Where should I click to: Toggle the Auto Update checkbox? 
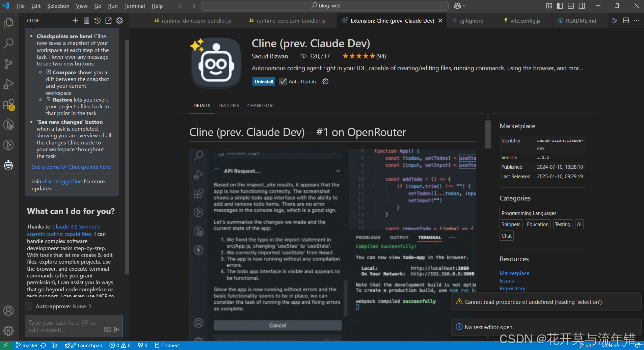click(x=283, y=82)
